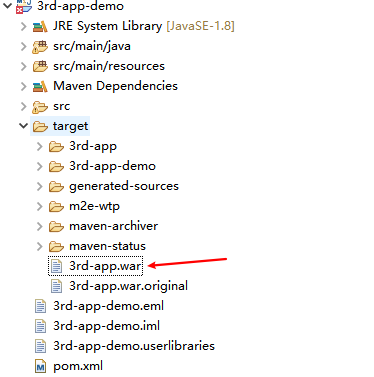
Task: Select the 3rd-app folder name
Action: coord(93,146)
